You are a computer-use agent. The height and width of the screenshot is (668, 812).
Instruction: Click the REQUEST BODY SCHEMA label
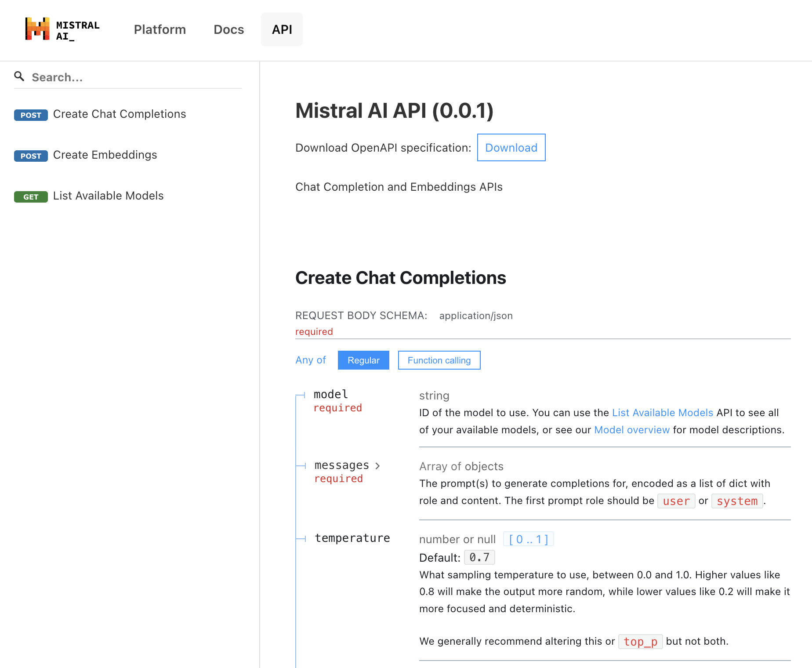[x=361, y=316]
